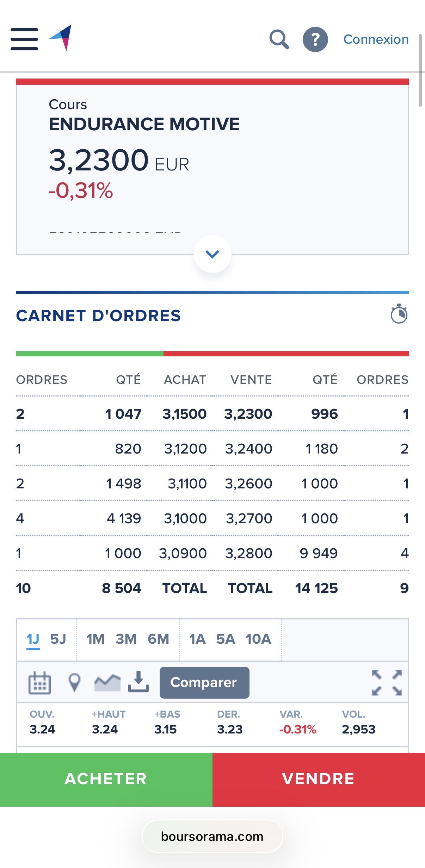Select the 10A chart range
The width and height of the screenshot is (425, 868).
[x=258, y=639]
